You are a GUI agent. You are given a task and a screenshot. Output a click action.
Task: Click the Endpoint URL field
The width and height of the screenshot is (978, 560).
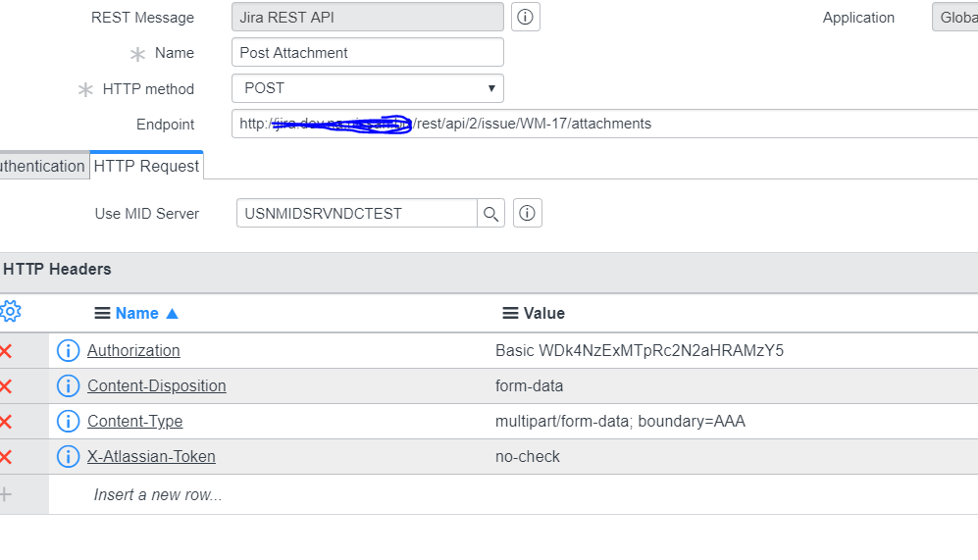pyautogui.click(x=603, y=124)
